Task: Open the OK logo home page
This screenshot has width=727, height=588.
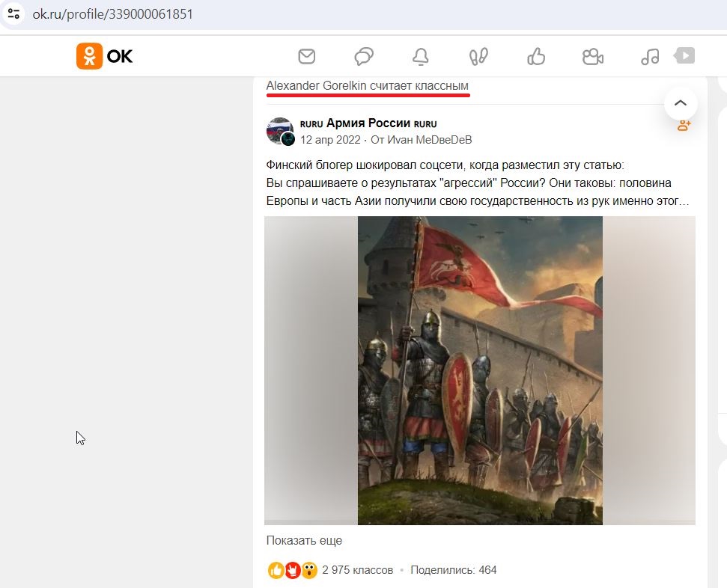Action: (104, 56)
